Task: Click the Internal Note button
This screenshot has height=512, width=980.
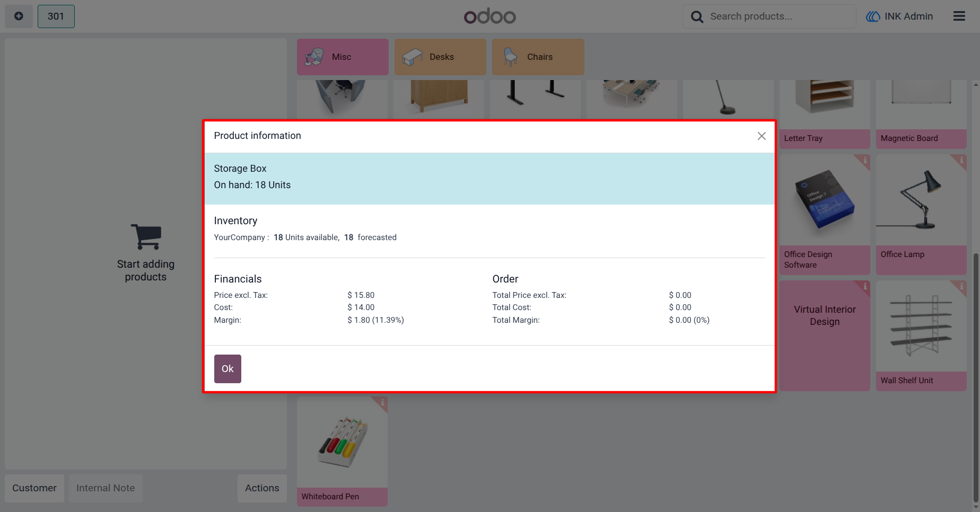Action: pyautogui.click(x=106, y=488)
